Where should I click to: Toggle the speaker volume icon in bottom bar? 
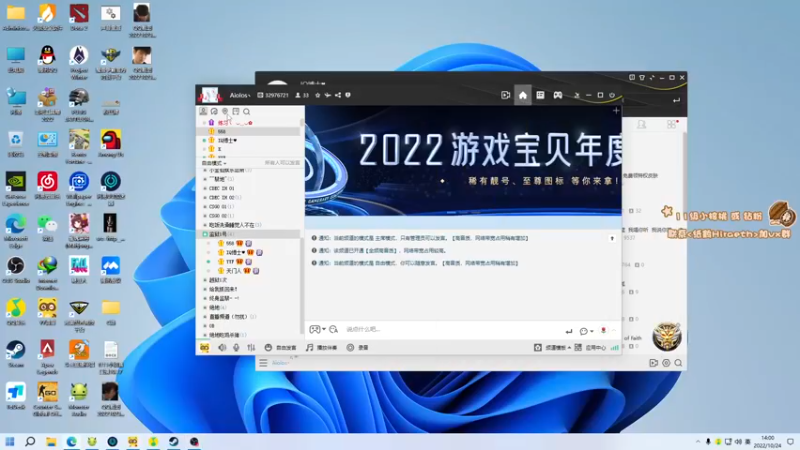click(222, 347)
